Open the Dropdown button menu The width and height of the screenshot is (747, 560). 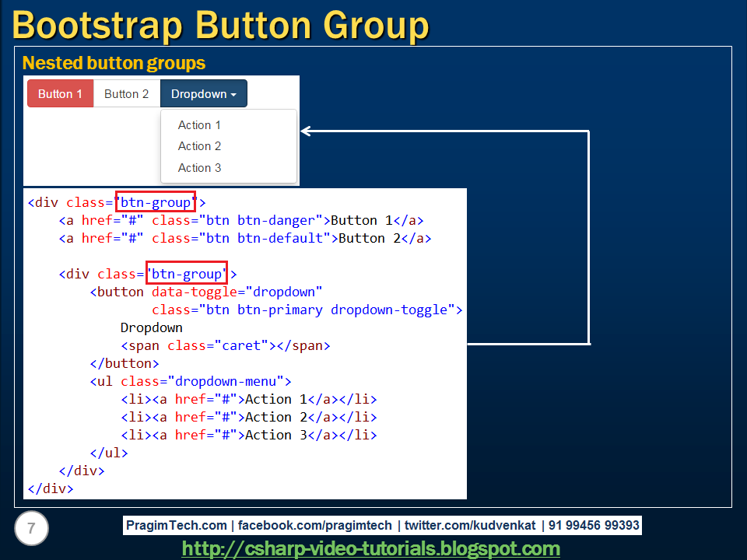click(198, 93)
